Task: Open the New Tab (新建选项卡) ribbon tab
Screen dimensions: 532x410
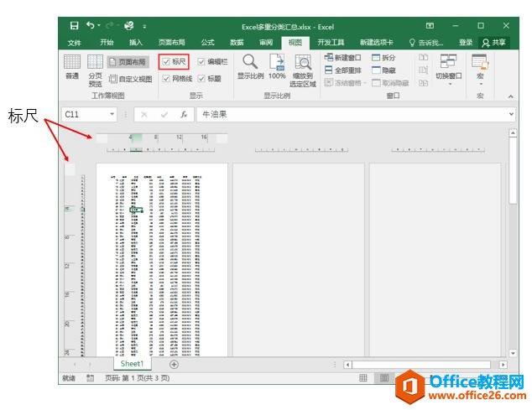Action: pyautogui.click(x=376, y=43)
